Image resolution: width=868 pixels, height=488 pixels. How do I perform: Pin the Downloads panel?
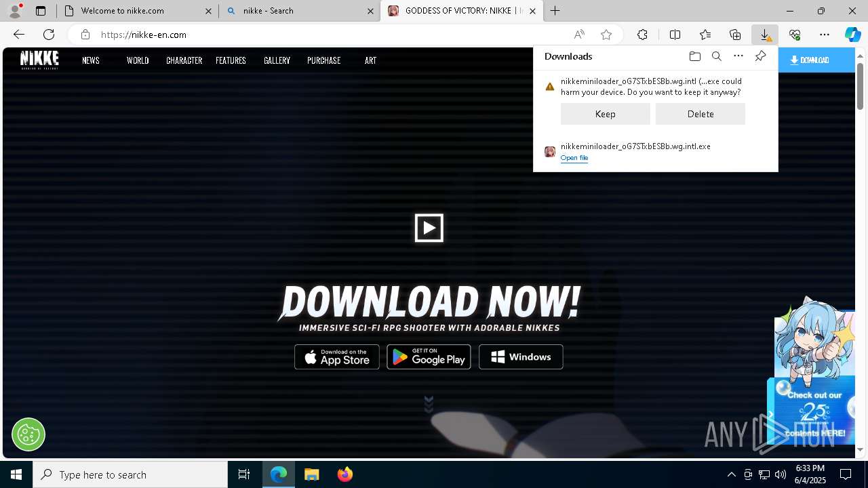coord(761,56)
